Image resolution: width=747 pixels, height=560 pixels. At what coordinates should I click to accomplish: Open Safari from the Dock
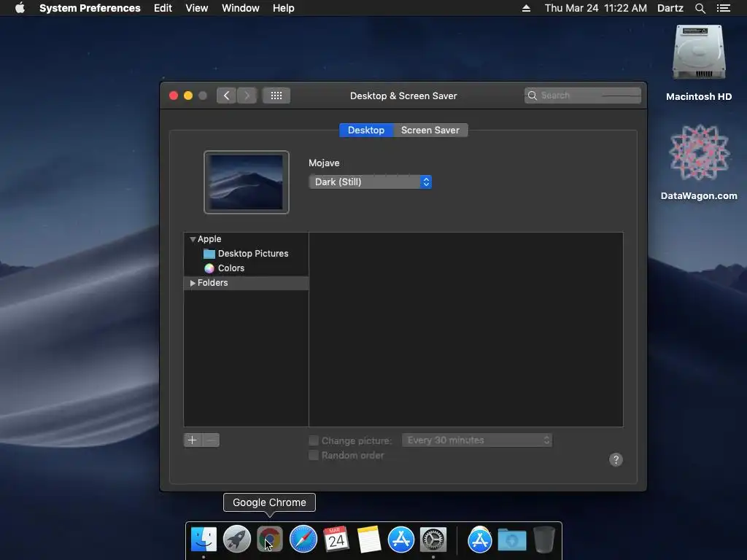coord(303,539)
